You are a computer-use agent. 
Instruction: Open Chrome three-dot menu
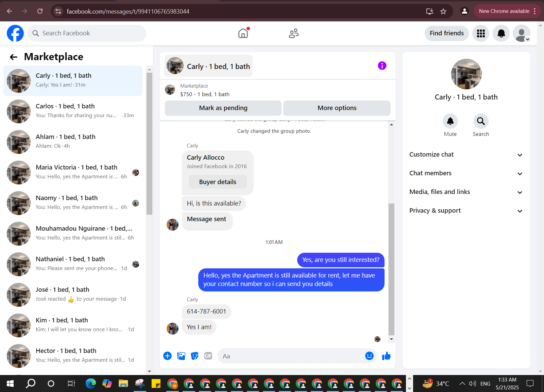point(535,11)
